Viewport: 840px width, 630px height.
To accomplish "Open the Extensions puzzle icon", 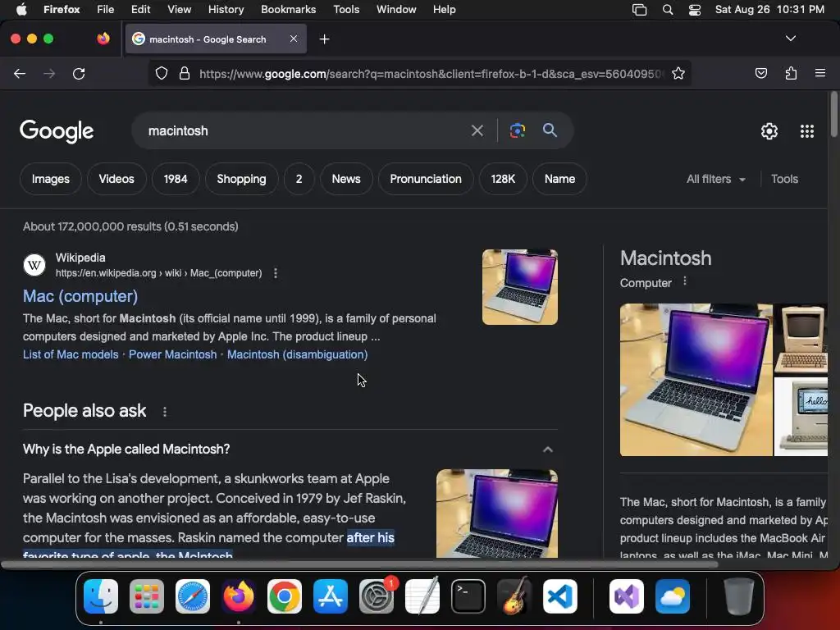I will [x=791, y=73].
